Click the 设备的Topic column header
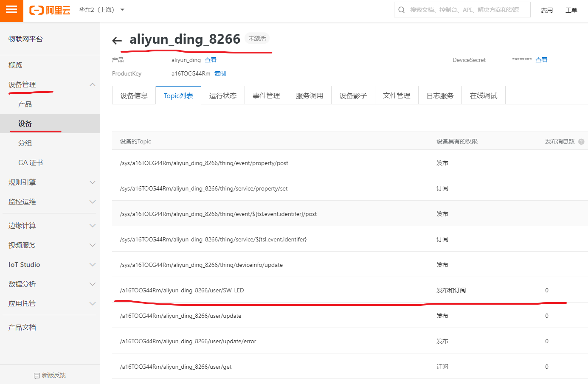 [x=135, y=142]
